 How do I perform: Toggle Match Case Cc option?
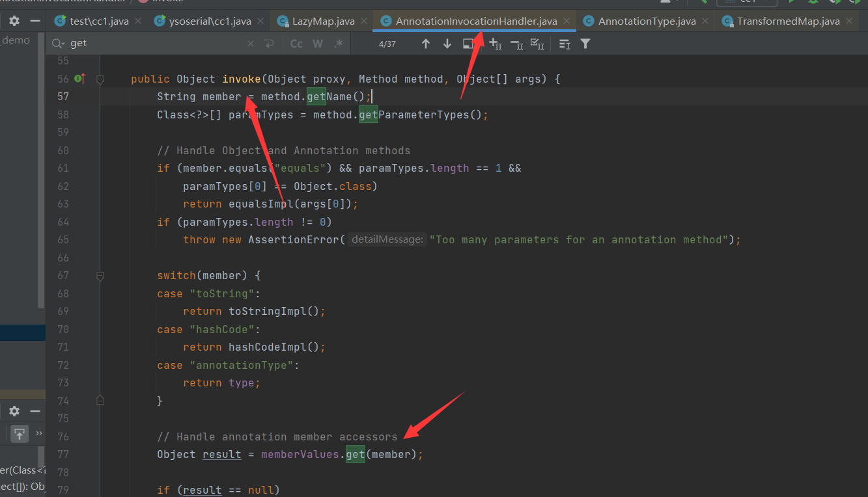(296, 44)
